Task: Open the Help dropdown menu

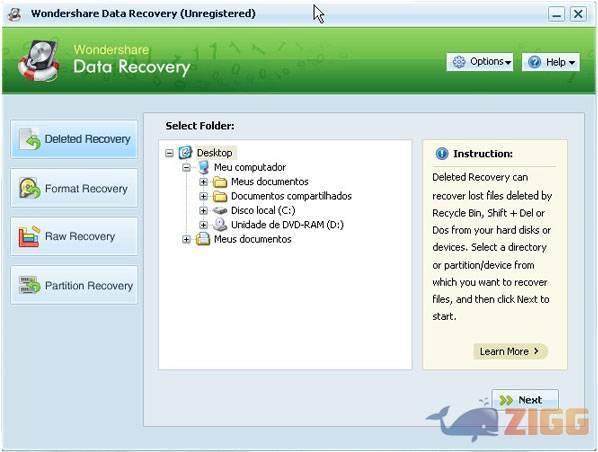Action: click(x=550, y=62)
